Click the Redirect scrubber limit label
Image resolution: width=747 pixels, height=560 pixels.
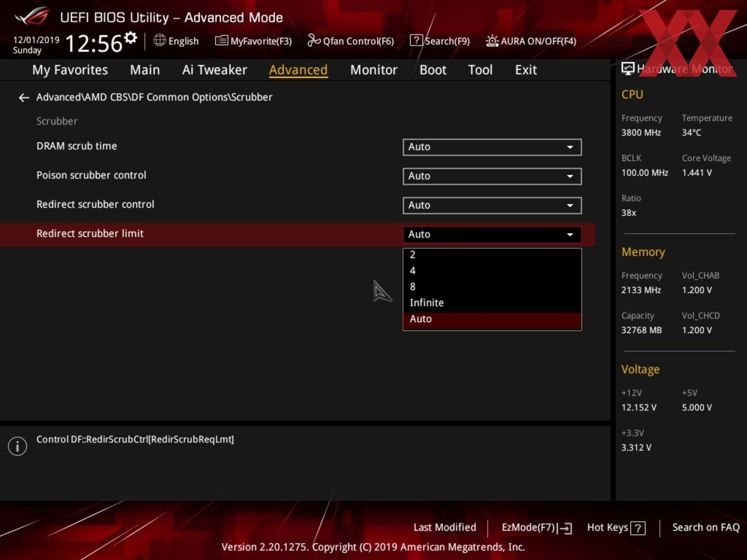(x=90, y=233)
